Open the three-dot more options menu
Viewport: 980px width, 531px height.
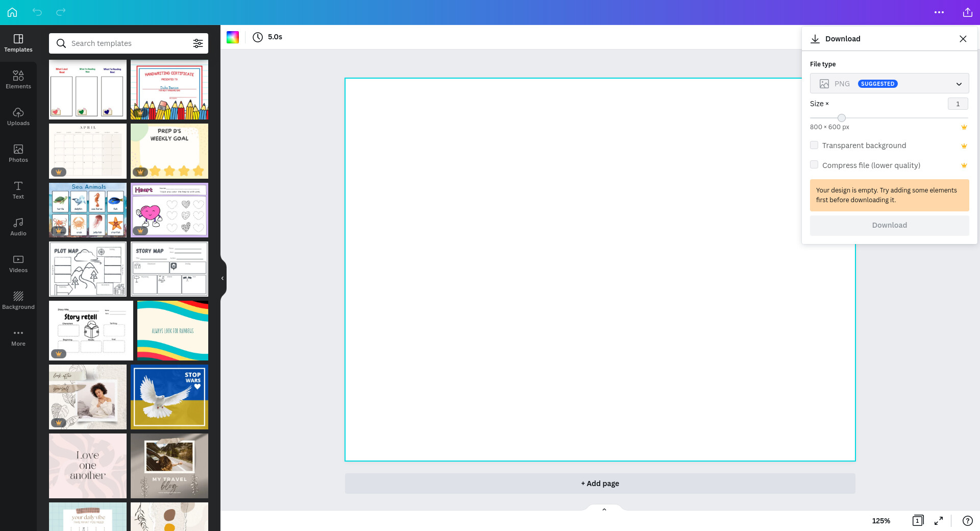939,12
